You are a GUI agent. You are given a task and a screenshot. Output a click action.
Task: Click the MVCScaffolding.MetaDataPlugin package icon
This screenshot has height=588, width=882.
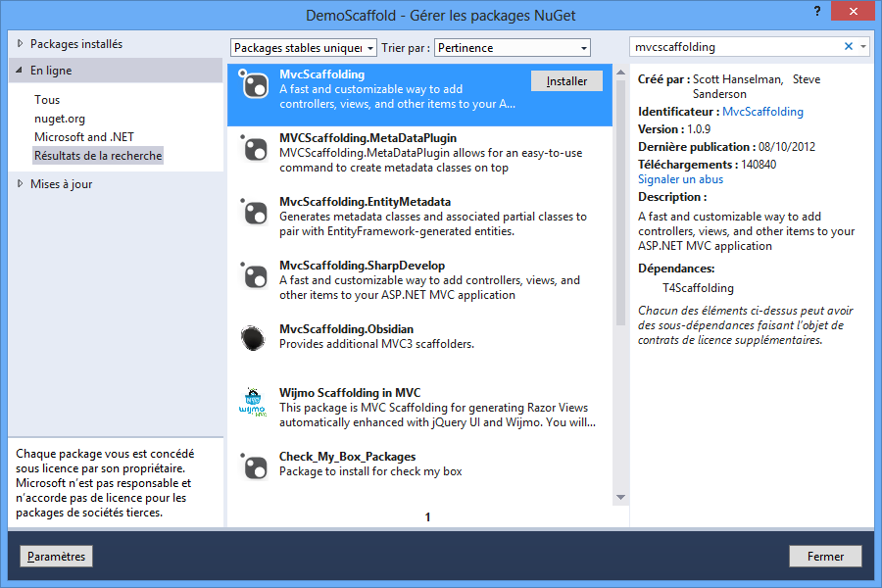254,149
